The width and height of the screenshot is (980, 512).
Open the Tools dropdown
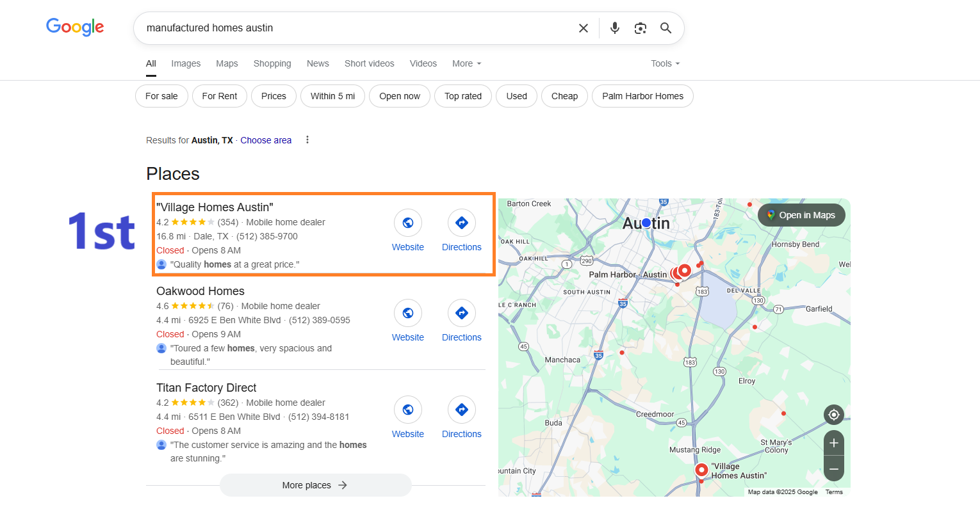pos(665,63)
